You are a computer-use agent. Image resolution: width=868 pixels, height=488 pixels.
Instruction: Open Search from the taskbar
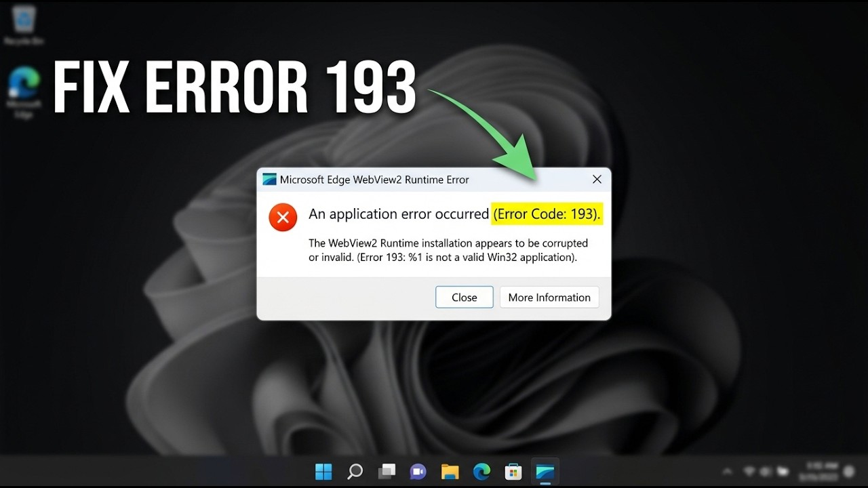[x=355, y=471]
